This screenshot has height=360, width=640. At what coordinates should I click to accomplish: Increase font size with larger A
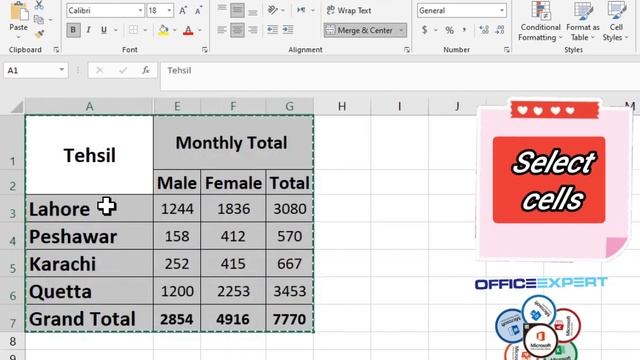[x=183, y=11]
